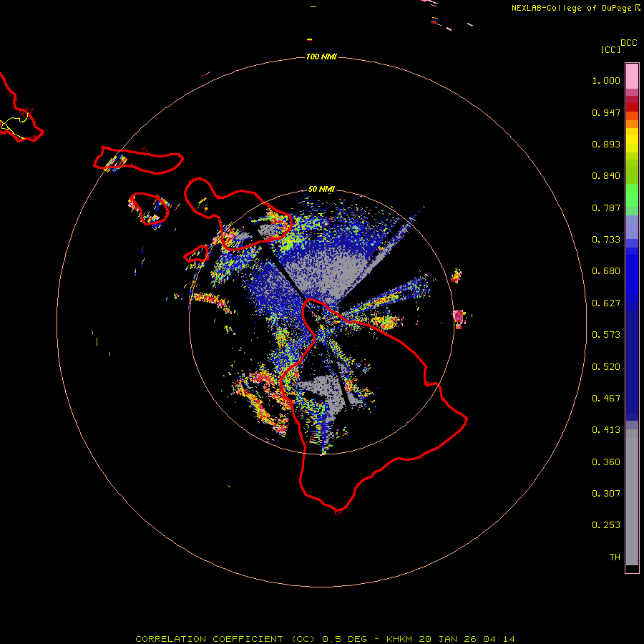Click the 0.307 colorbar value label
Image resolution: width=644 pixels, height=644 pixels.
tap(606, 494)
